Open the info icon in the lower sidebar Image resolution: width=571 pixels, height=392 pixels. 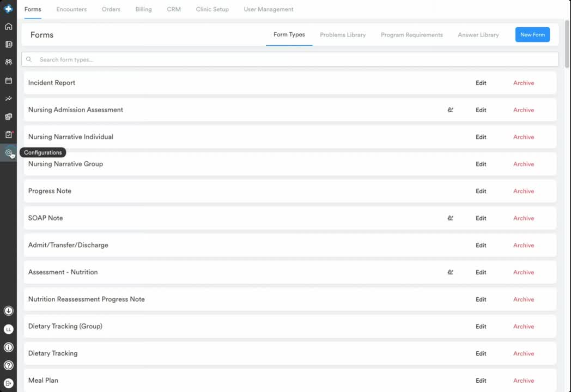(8, 347)
